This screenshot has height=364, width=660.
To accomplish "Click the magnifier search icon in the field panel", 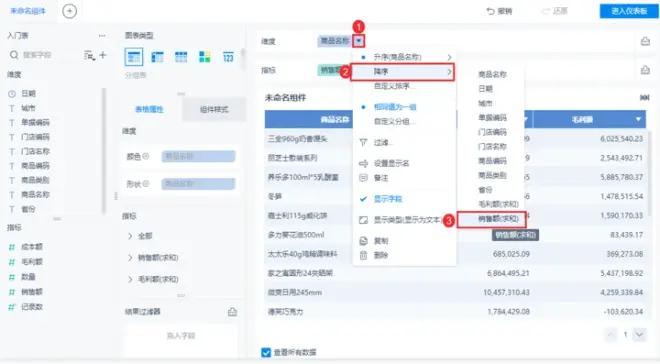I will pyautogui.click(x=14, y=55).
